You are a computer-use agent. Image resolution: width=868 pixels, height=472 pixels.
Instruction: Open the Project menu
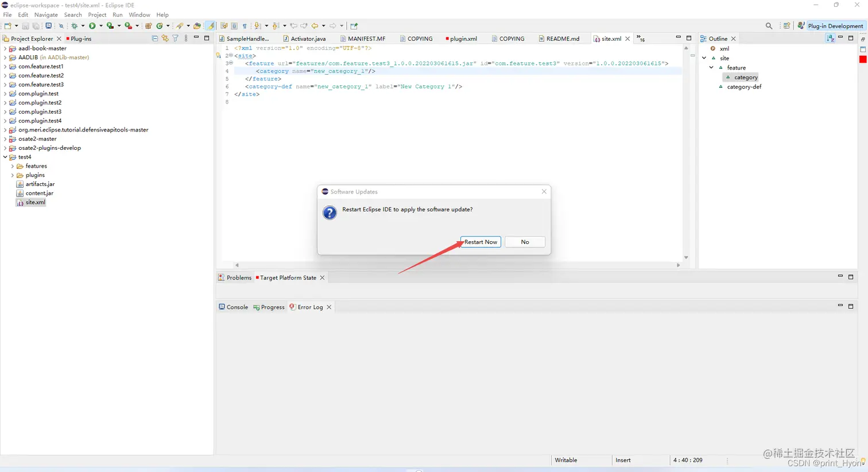(97, 14)
